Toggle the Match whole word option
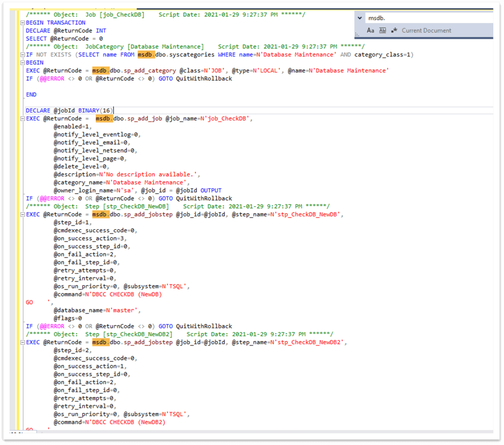Image resolution: width=504 pixels, height=445 pixels. coord(382,31)
